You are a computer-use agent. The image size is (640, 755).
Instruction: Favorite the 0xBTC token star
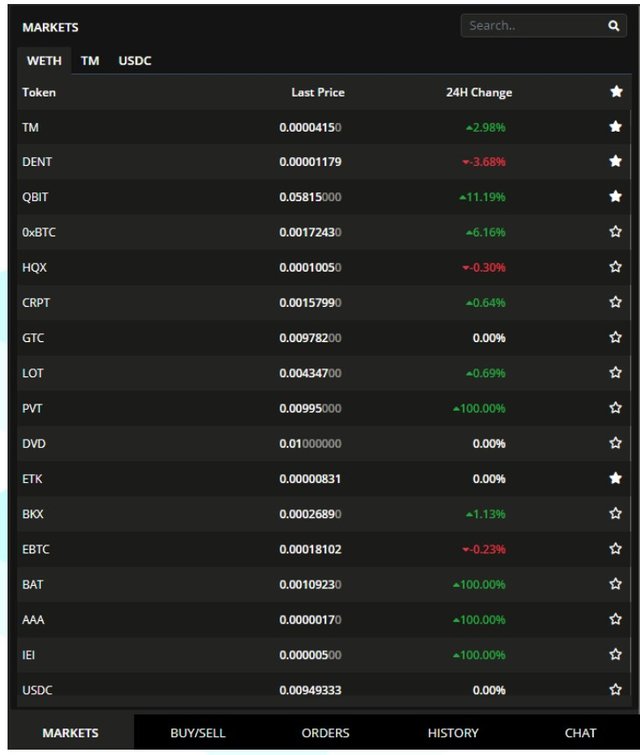pyautogui.click(x=616, y=232)
